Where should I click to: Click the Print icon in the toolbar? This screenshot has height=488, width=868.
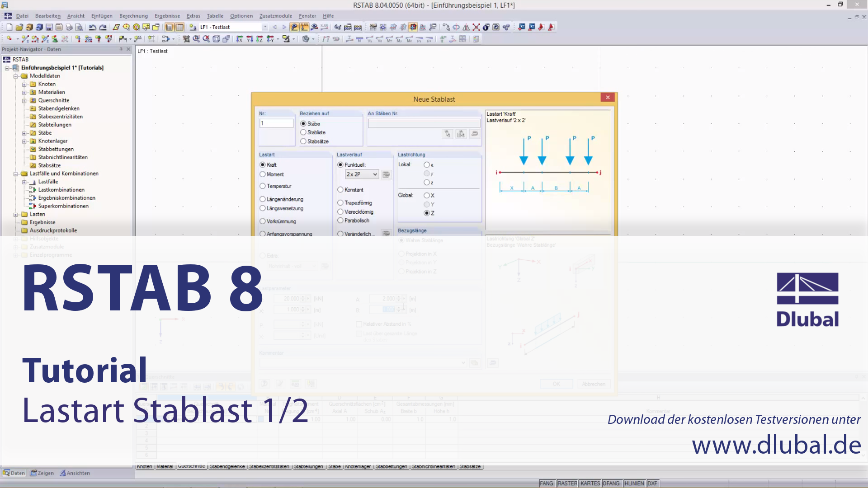69,27
